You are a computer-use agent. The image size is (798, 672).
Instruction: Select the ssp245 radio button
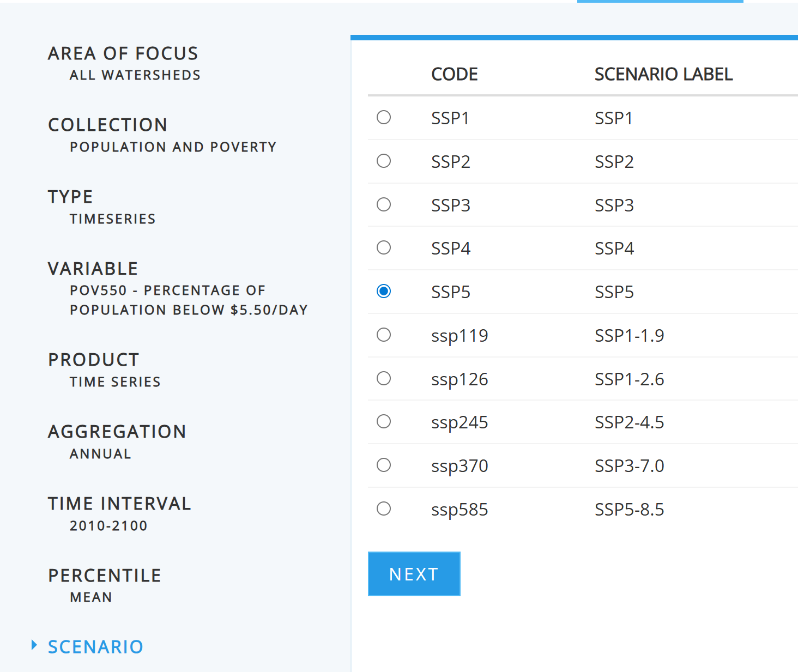tap(384, 421)
